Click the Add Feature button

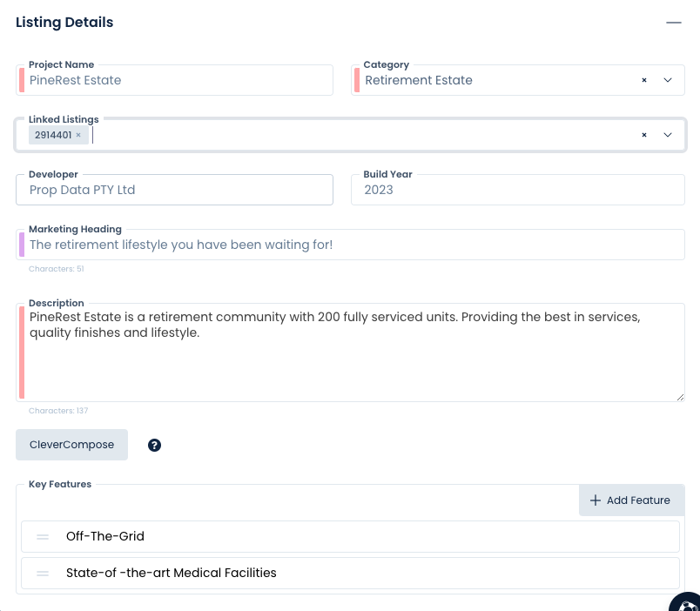(x=632, y=500)
